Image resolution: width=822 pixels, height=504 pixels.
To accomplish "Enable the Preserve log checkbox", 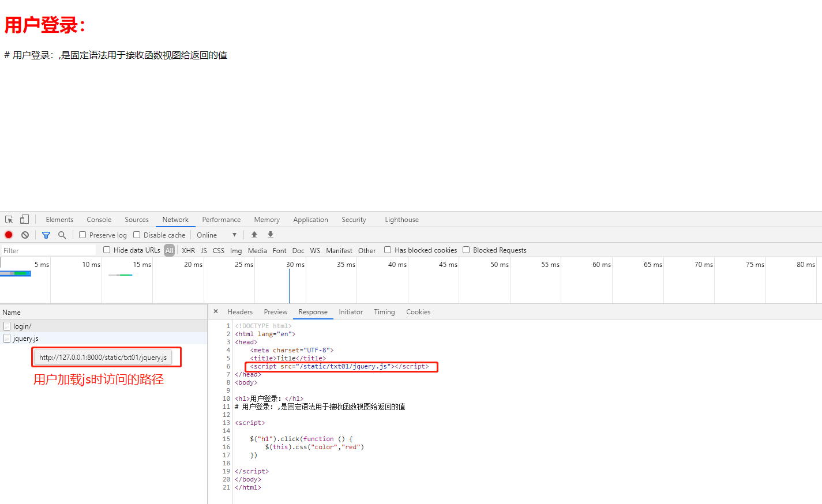I will tap(82, 235).
